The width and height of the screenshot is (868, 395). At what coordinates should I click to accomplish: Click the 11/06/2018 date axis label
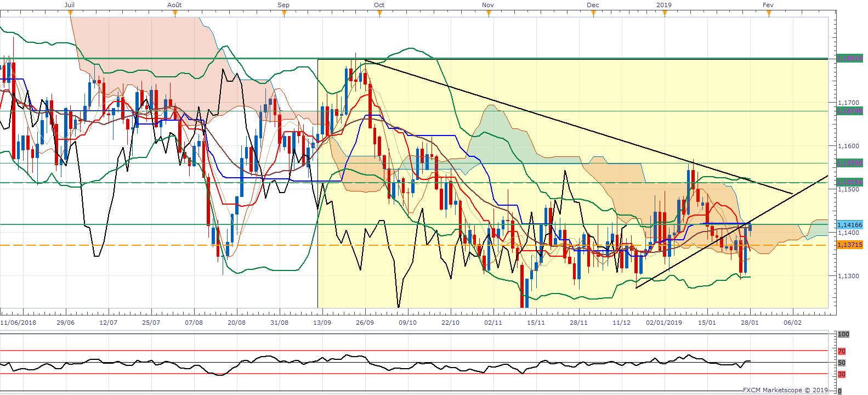click(x=18, y=323)
